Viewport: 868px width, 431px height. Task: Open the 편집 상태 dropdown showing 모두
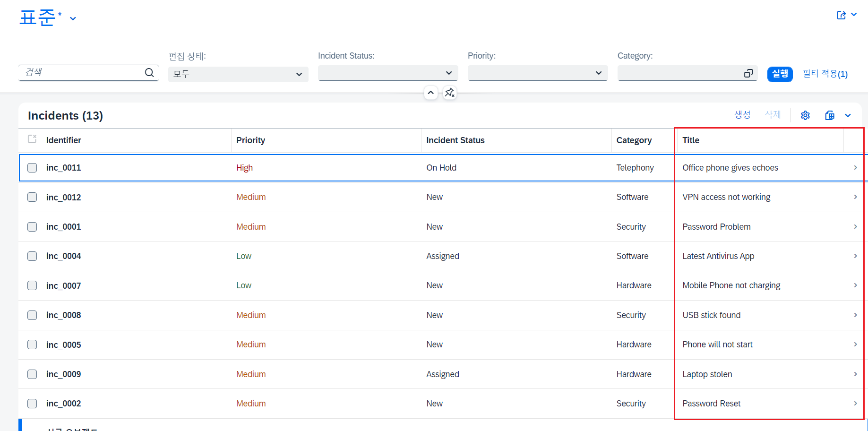[x=238, y=74]
